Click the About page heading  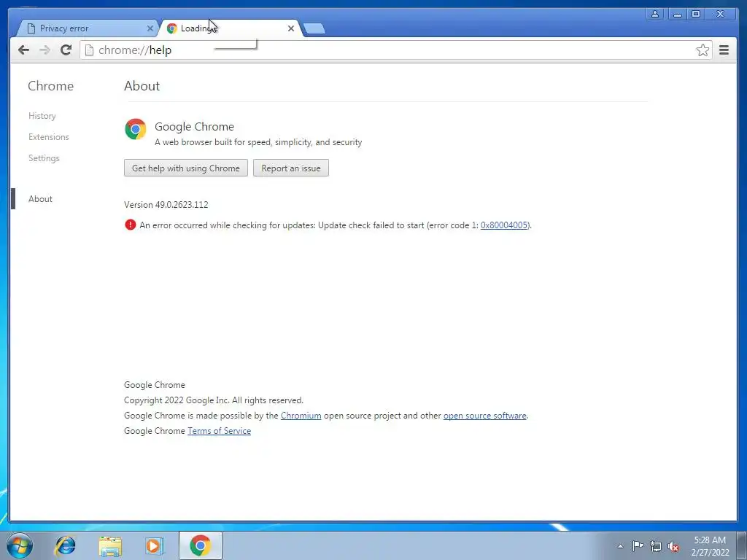click(x=142, y=86)
